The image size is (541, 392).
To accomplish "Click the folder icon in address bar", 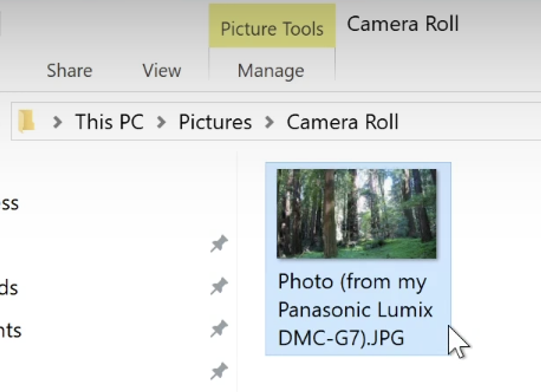I will click(26, 121).
